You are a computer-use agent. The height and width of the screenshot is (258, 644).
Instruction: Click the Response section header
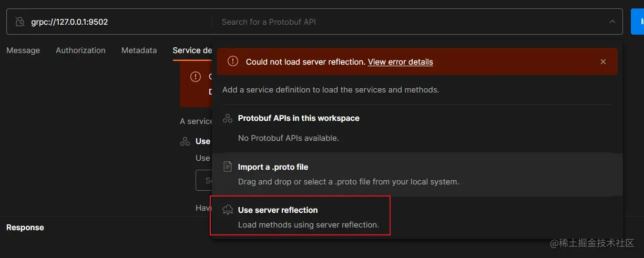(25, 228)
